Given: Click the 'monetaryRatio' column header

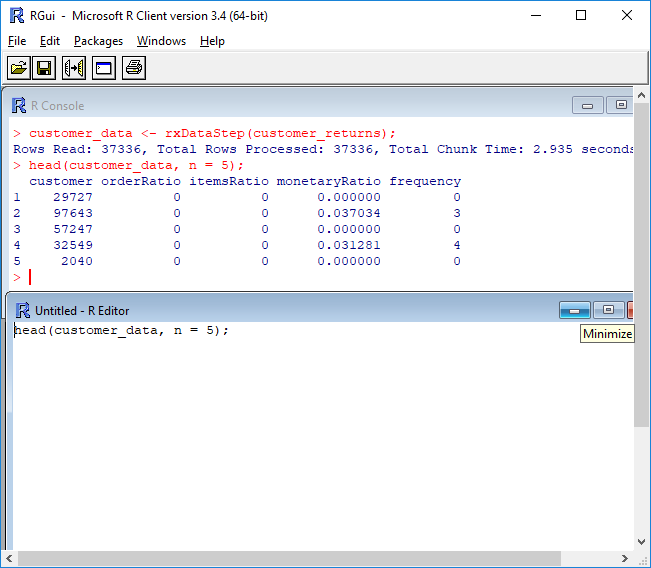Looking at the screenshot, I should tap(328, 181).
